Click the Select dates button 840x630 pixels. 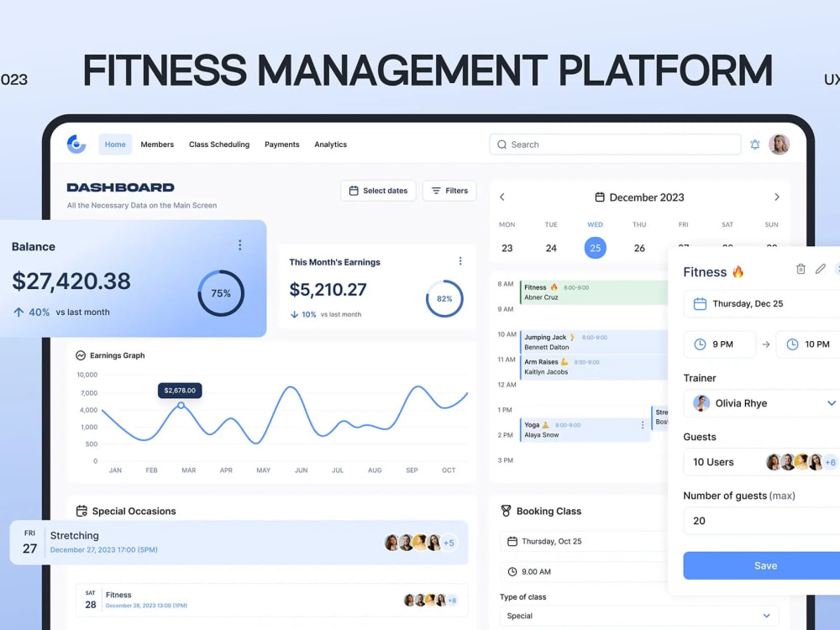tap(378, 191)
